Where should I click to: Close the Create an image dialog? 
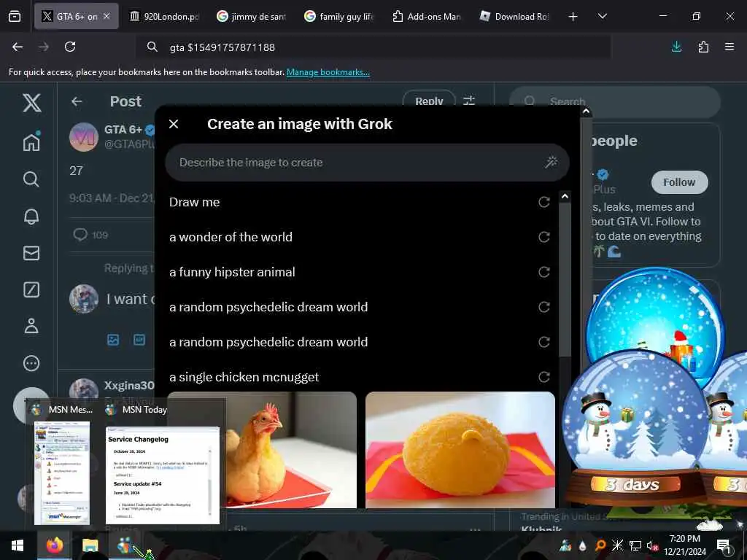174,124
